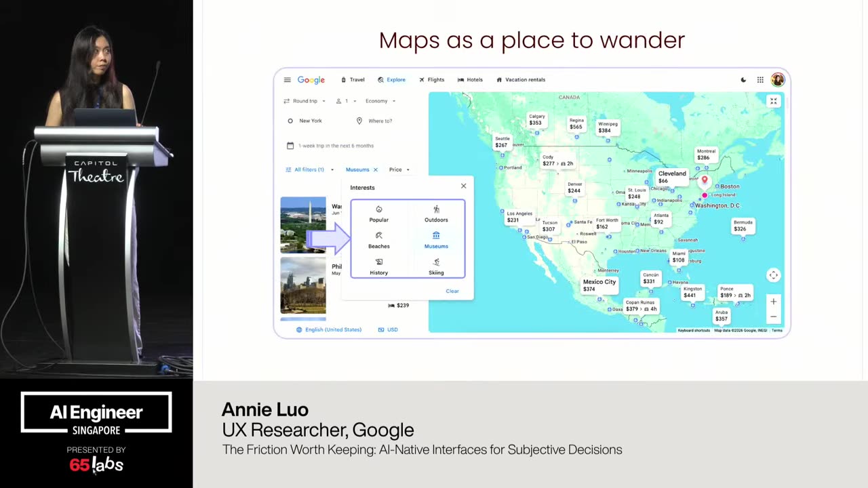Click the location pin in Where to field

359,121
